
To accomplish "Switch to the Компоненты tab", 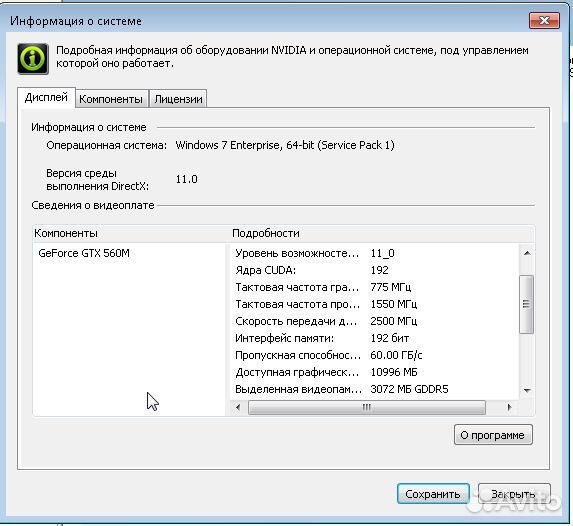I will (111, 99).
